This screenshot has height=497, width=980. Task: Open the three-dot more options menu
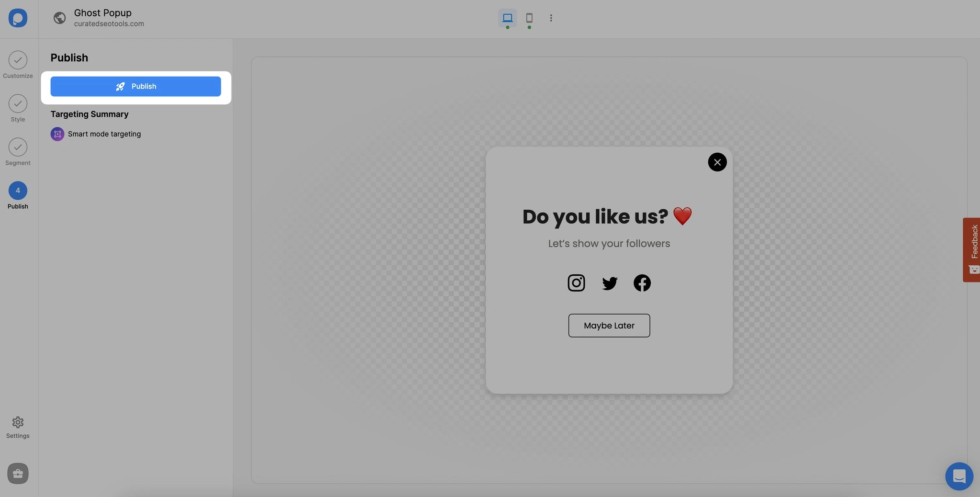(x=551, y=18)
